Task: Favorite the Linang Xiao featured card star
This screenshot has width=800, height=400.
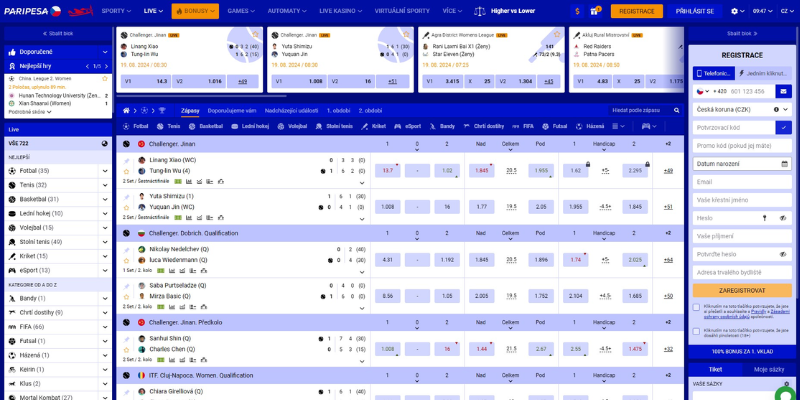Action: tap(255, 34)
